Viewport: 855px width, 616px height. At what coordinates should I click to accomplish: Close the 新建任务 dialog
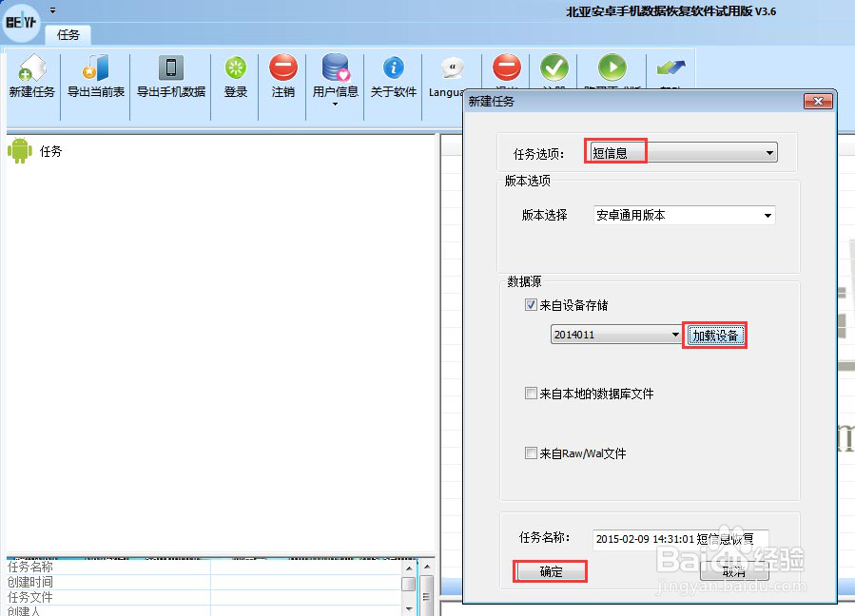click(x=818, y=101)
